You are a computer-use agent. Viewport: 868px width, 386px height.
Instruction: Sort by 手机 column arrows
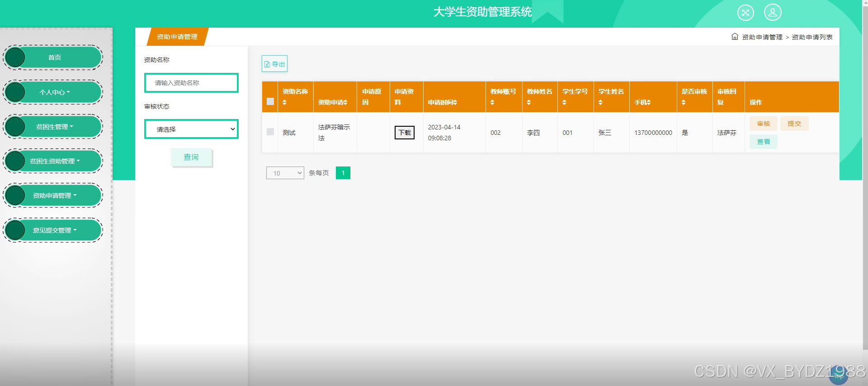point(648,103)
